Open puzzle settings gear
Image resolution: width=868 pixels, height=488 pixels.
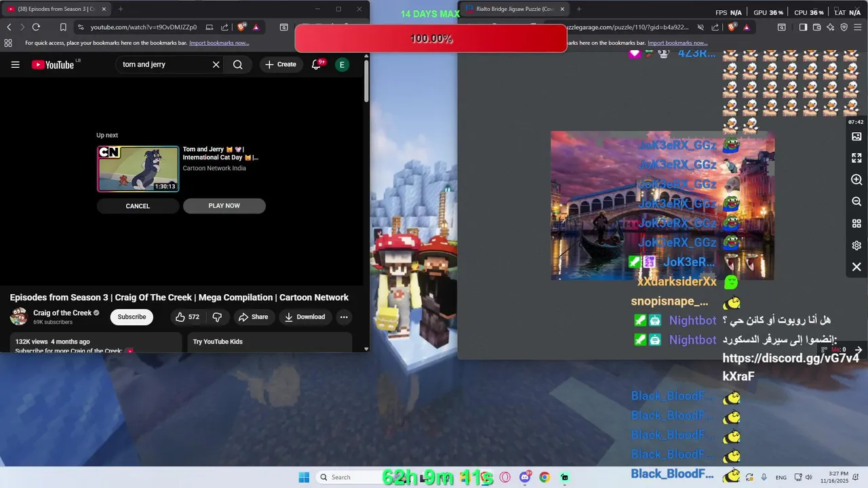(856, 245)
